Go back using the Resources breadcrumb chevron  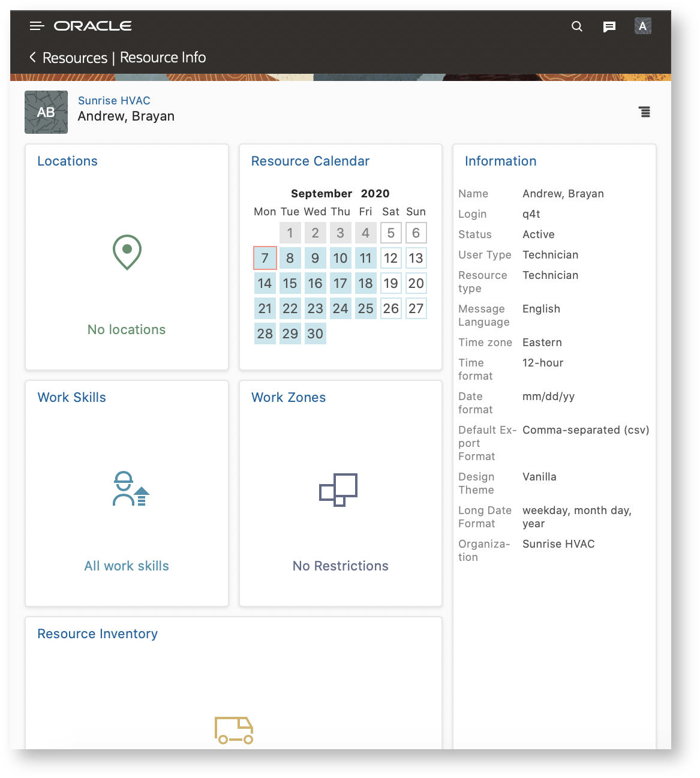click(32, 57)
